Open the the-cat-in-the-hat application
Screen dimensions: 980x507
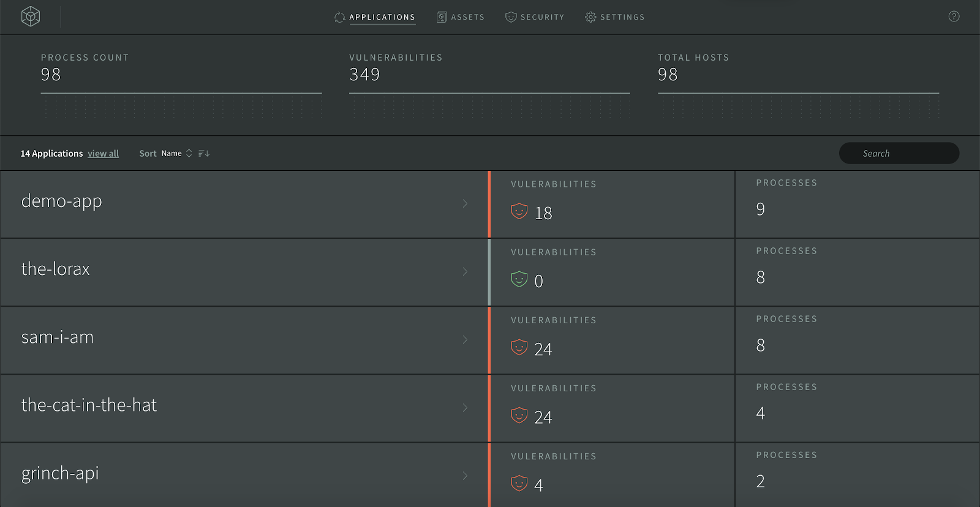pos(89,405)
